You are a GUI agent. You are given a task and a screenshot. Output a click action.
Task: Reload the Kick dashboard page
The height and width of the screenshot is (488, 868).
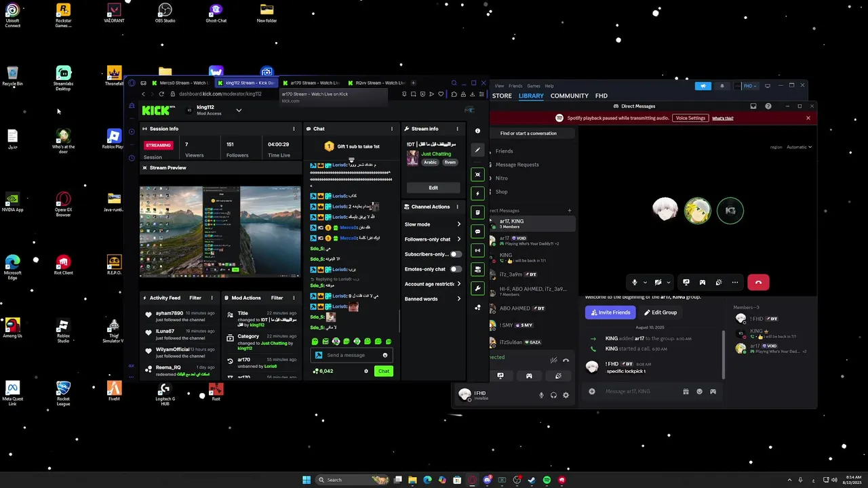click(161, 94)
